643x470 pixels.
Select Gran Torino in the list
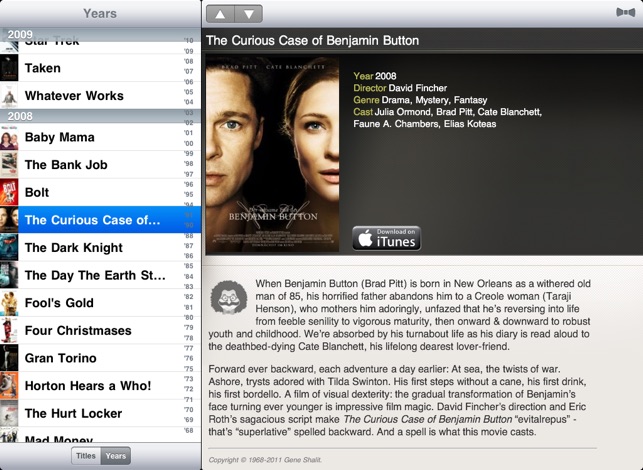click(x=100, y=358)
